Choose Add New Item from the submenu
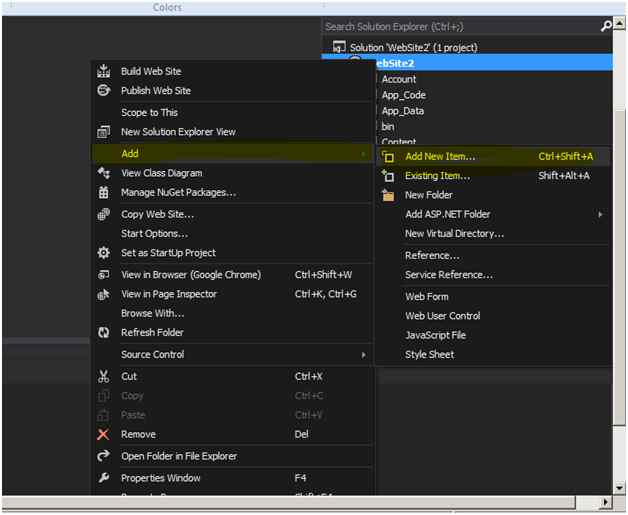 click(440, 156)
